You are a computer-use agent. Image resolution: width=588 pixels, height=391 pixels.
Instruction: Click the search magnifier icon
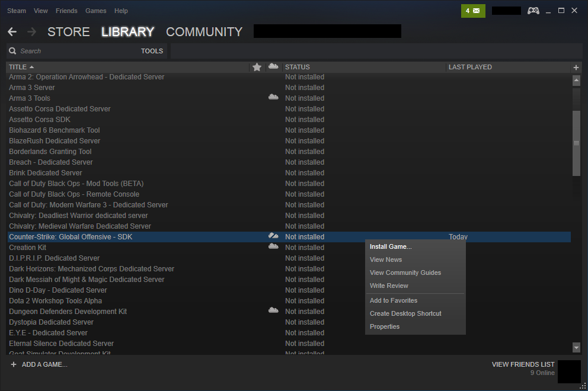click(x=12, y=51)
